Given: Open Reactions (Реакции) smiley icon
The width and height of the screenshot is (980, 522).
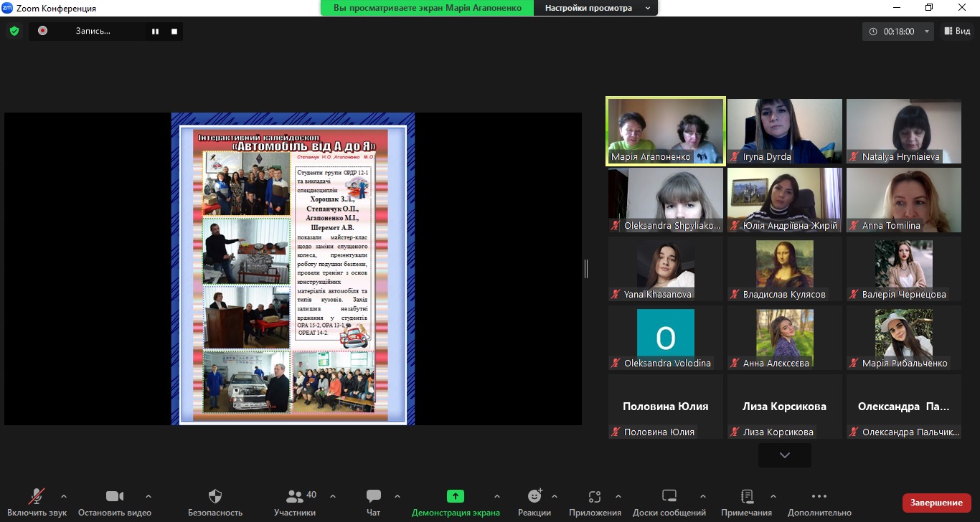Looking at the screenshot, I should pos(534,496).
